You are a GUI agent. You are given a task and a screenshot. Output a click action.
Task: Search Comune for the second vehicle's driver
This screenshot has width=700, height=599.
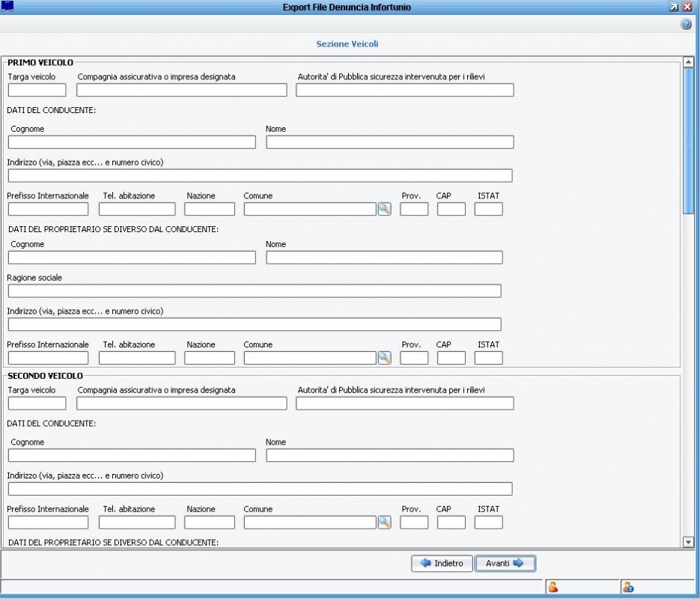[x=384, y=523]
